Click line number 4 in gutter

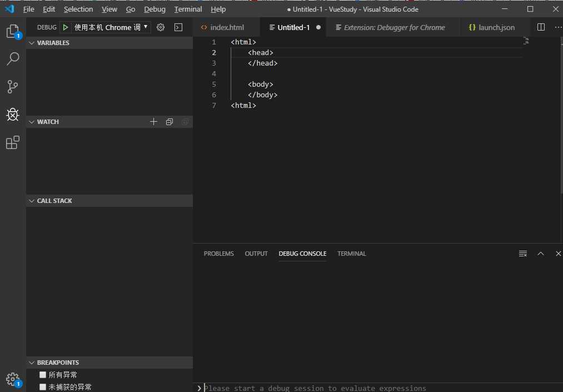214,74
